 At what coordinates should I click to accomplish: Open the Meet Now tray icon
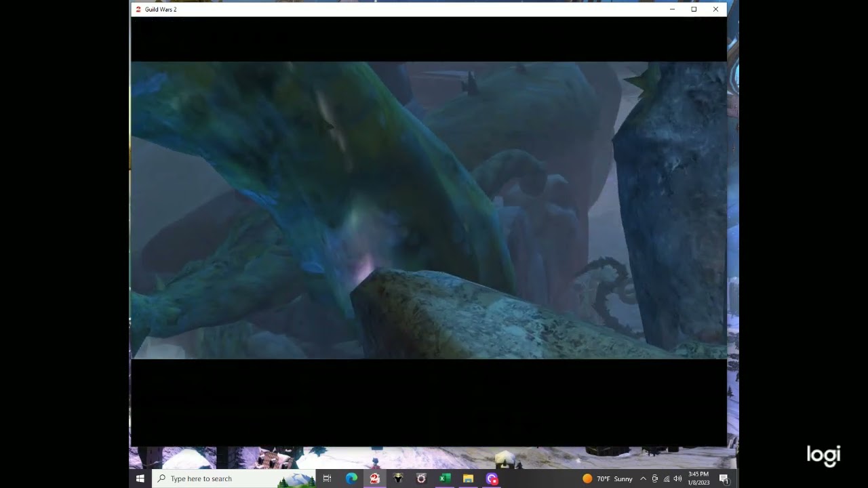[x=654, y=479]
